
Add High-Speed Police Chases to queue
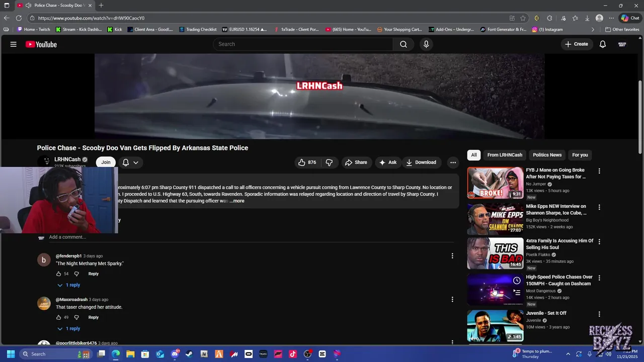pos(517,292)
